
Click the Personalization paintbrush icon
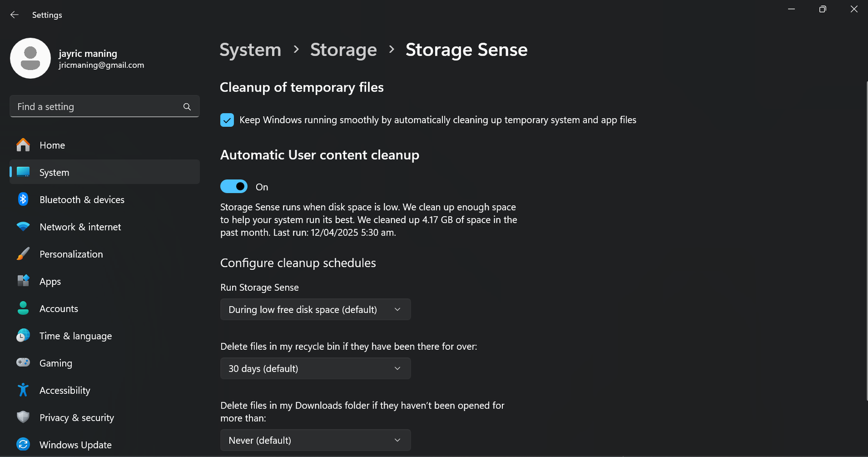[23, 253]
